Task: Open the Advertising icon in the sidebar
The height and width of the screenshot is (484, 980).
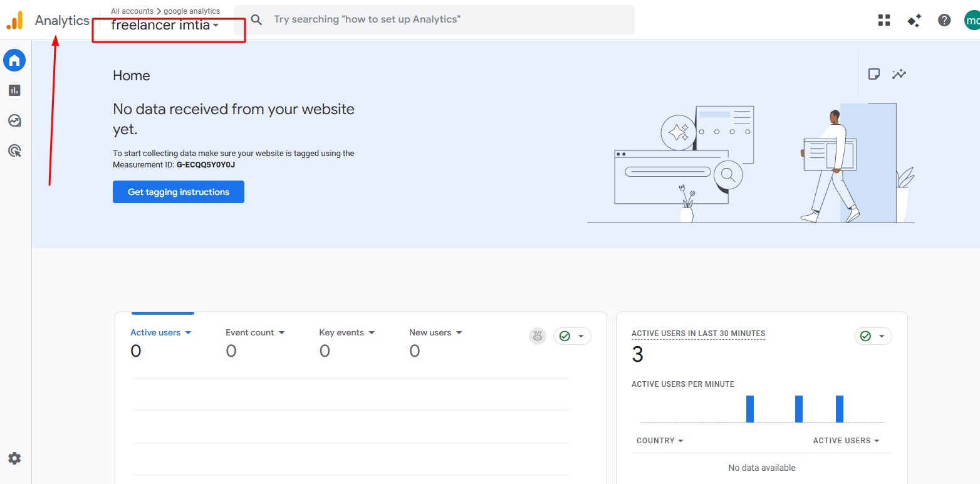Action: 14,150
